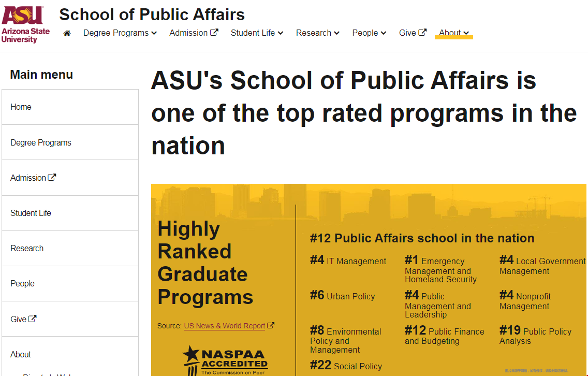Click external link icon beside top Give

point(422,32)
